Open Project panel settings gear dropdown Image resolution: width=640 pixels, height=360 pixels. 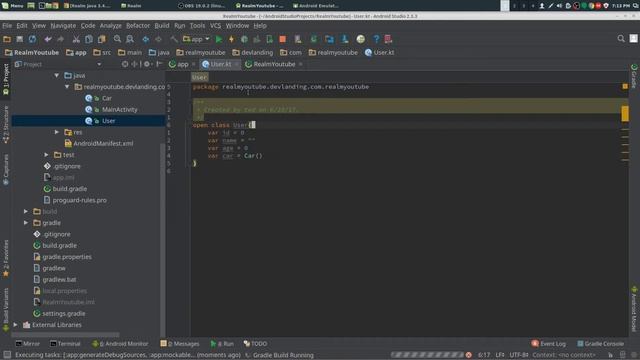tap(148, 64)
